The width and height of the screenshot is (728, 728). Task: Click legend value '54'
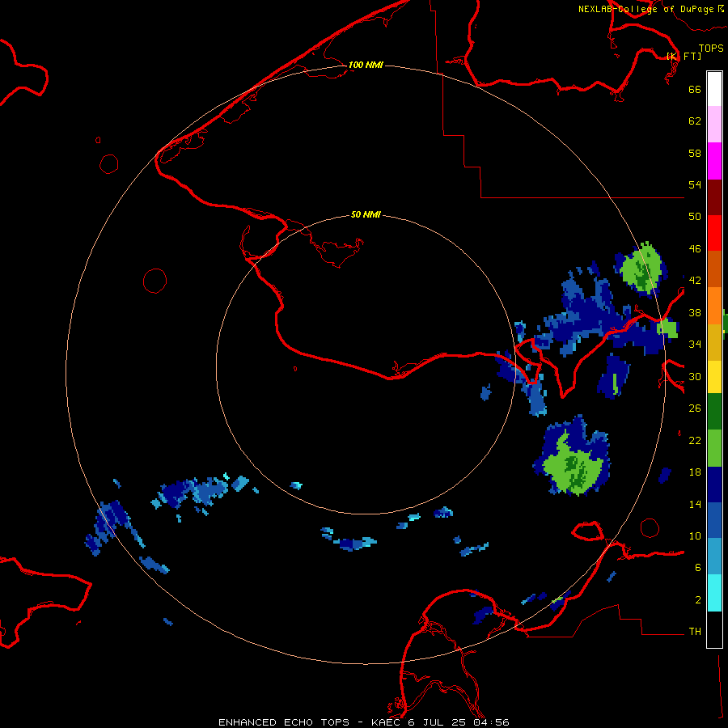[695, 184]
